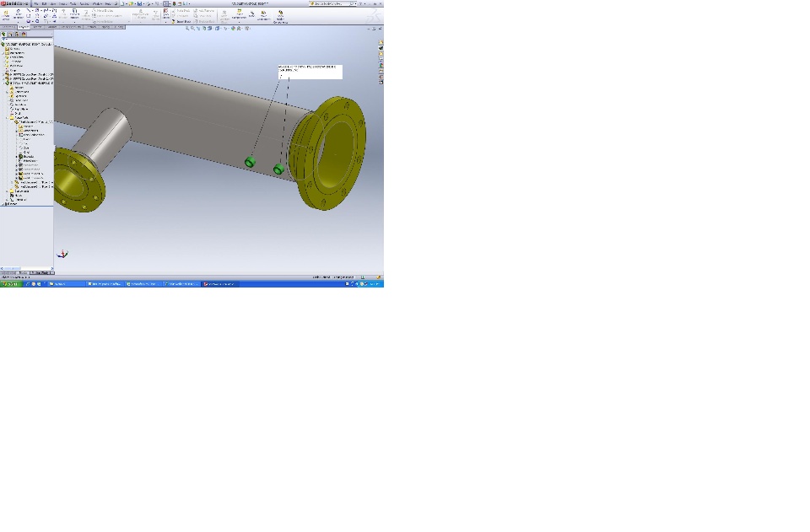
Task: Switch to the Office Products command tab
Action: point(71,27)
